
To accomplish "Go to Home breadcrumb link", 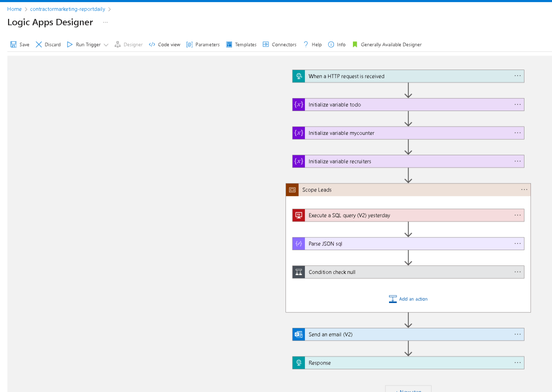I will tap(15, 9).
